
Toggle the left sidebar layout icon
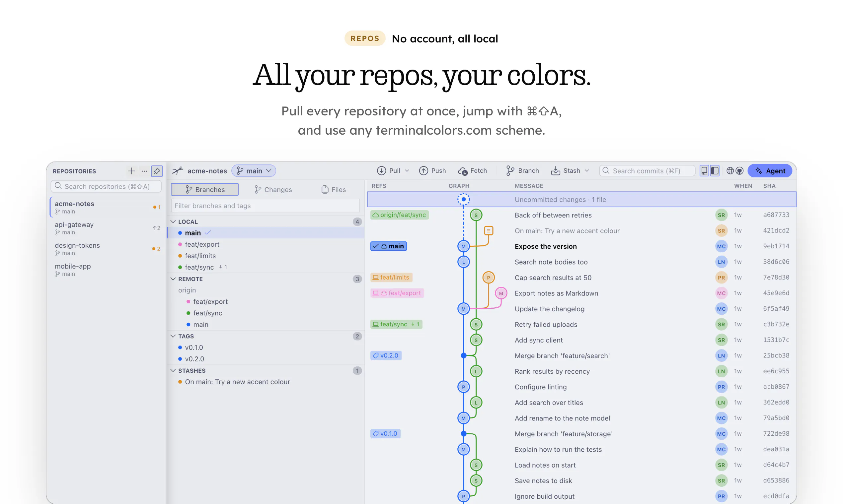click(715, 170)
